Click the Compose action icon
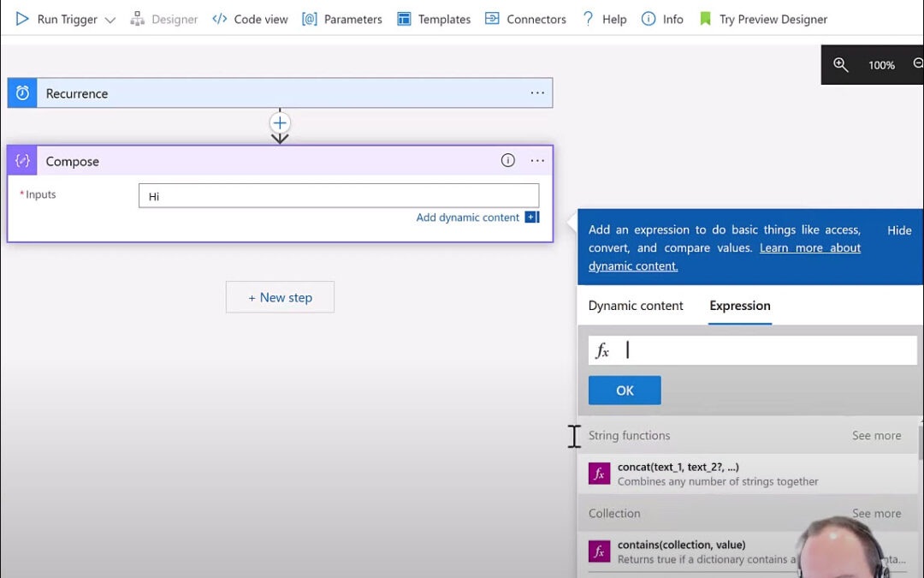The image size is (924, 578). click(22, 160)
